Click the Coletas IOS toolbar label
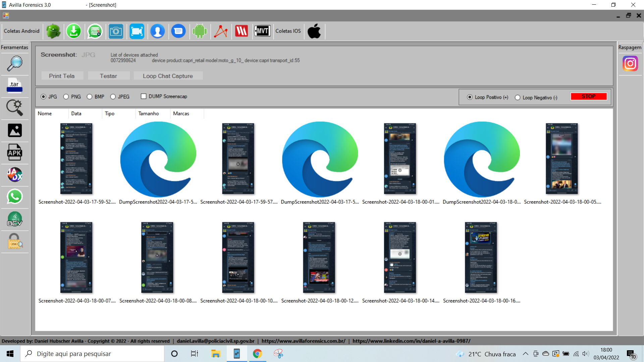Image resolution: width=644 pixels, height=362 pixels. point(288,31)
